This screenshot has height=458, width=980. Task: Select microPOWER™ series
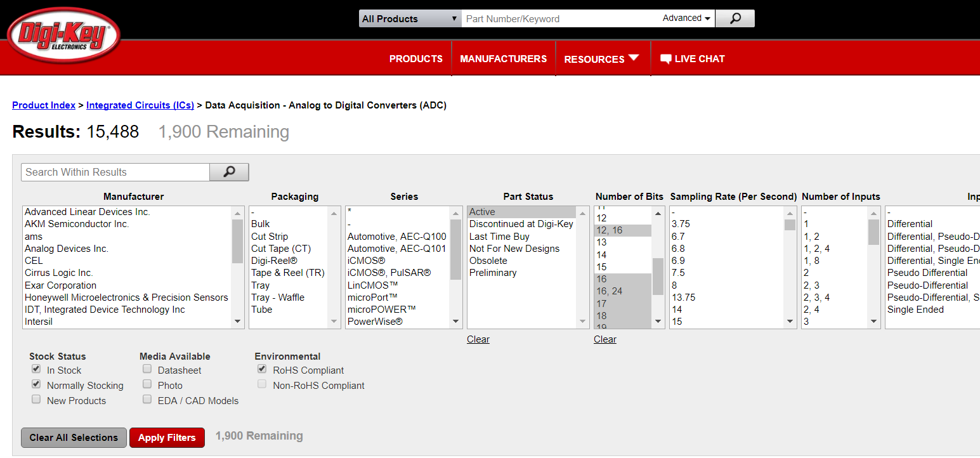pyautogui.click(x=398, y=310)
